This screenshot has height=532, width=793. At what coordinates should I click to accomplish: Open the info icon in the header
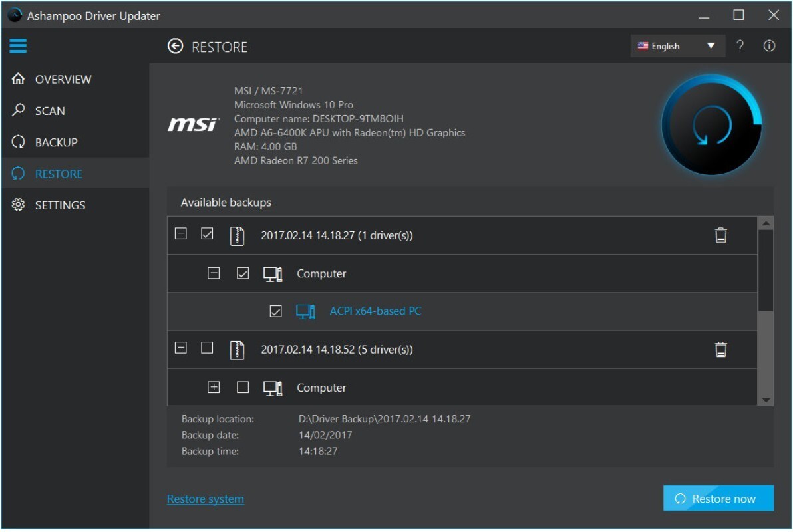pos(769,46)
